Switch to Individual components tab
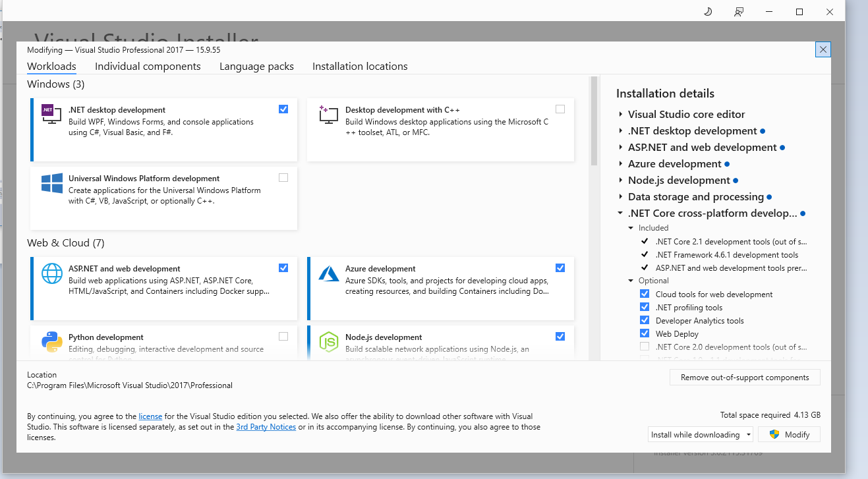Viewport: 868px width, 479px height. click(148, 66)
